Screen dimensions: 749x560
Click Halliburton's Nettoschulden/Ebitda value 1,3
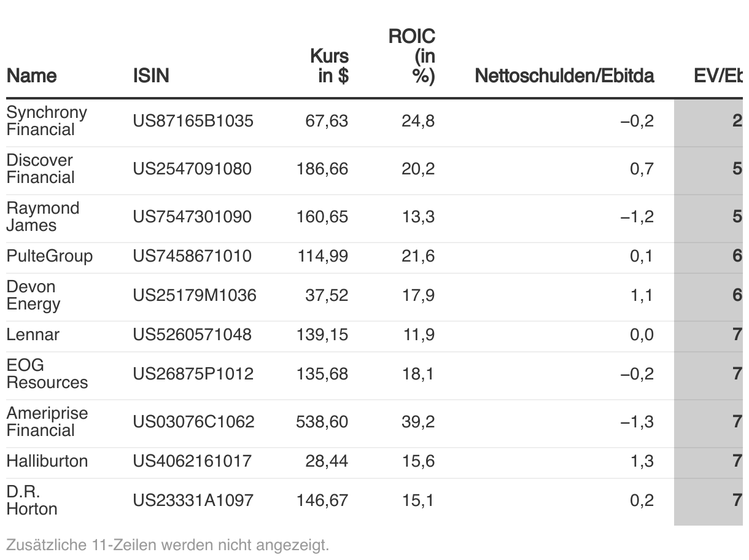(x=642, y=461)
